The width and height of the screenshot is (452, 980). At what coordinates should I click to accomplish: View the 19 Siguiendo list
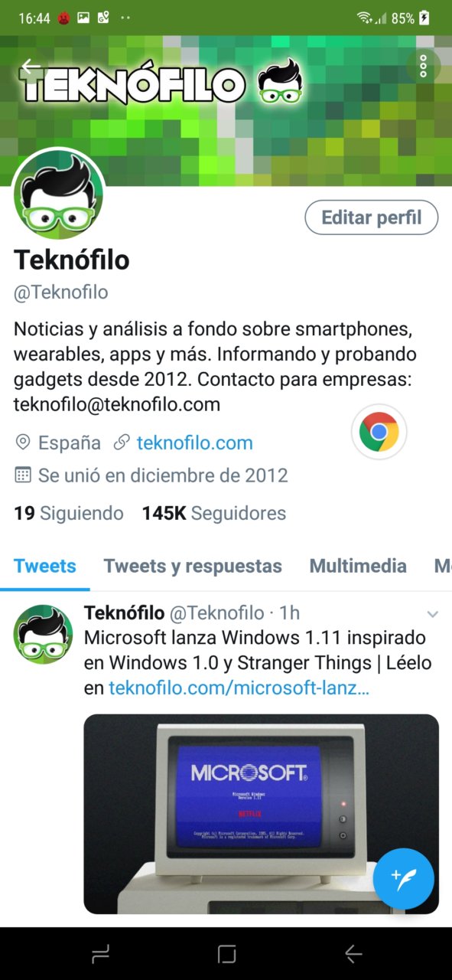[69, 513]
